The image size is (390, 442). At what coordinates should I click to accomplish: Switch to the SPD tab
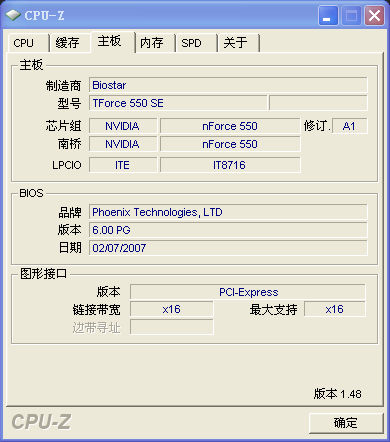pos(197,43)
